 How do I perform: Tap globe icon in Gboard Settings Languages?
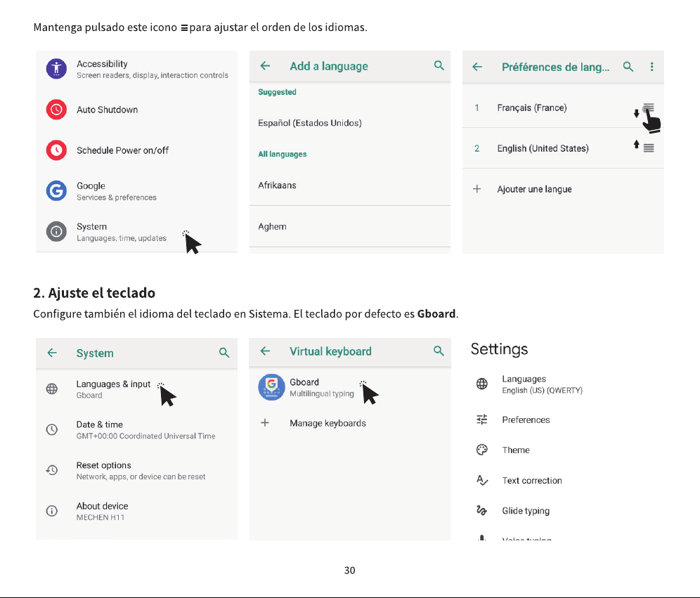pyautogui.click(x=481, y=384)
